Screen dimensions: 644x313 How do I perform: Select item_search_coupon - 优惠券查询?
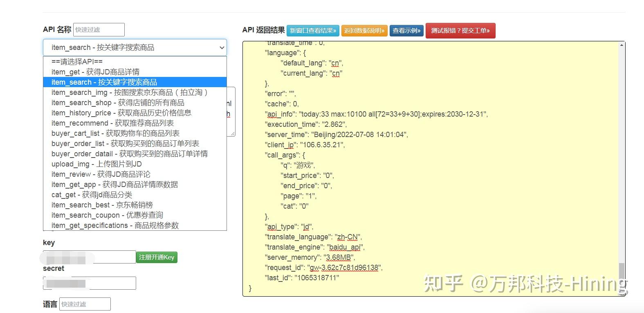click(x=135, y=215)
